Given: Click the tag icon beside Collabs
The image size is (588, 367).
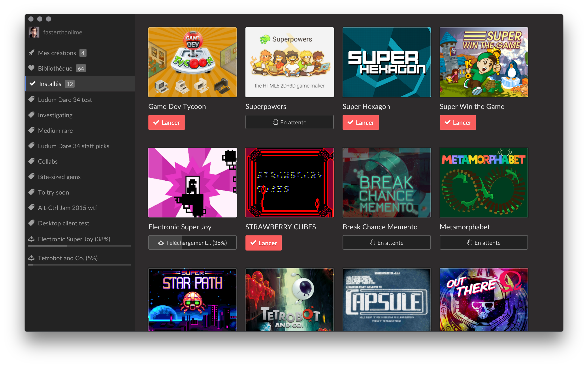Looking at the screenshot, I should 31,161.
